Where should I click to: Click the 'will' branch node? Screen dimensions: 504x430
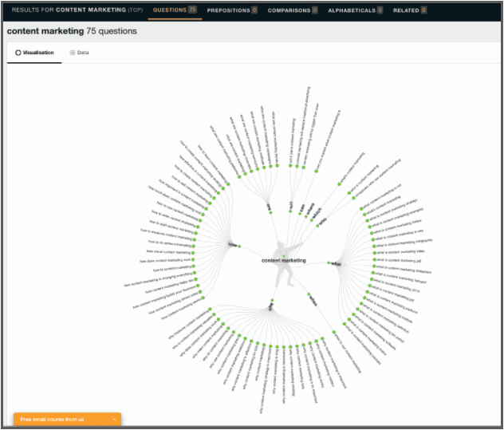(291, 207)
